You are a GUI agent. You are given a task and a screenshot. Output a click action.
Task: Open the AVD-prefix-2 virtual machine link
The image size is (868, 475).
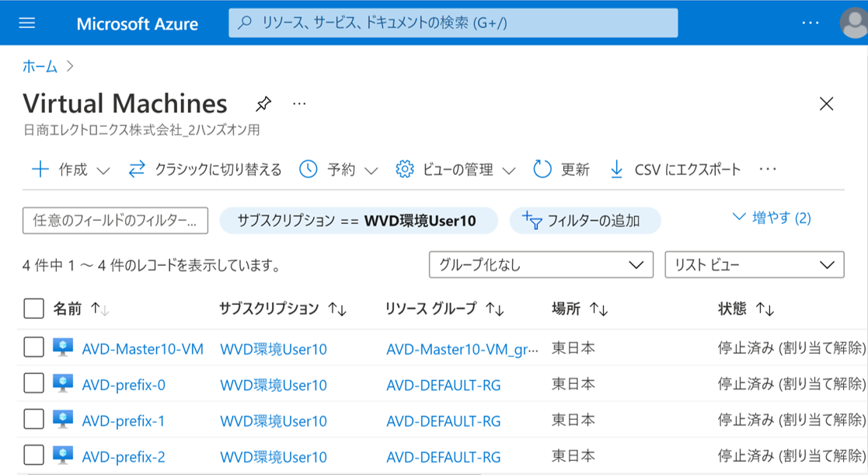[124, 456]
